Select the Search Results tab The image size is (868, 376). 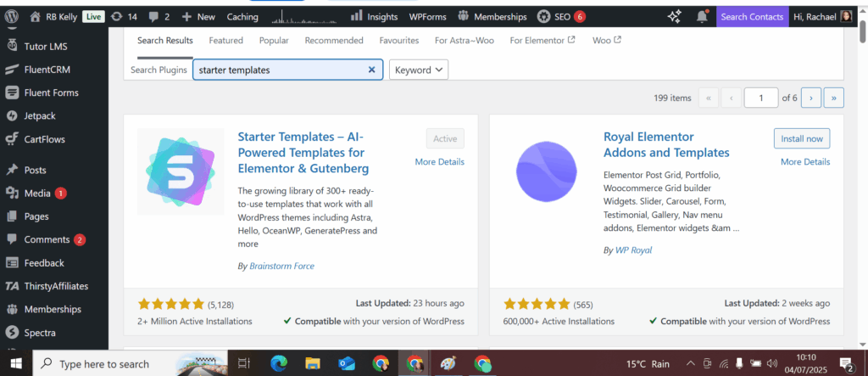pos(165,41)
